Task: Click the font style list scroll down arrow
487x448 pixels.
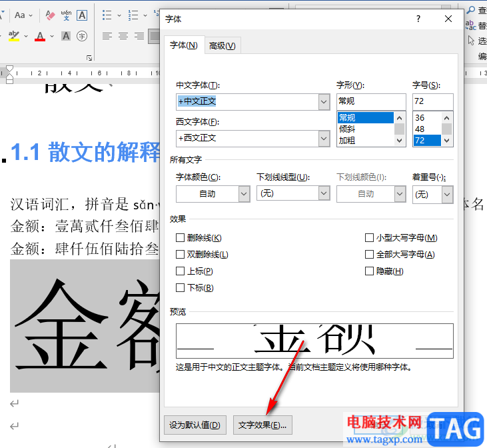Action: coord(400,141)
